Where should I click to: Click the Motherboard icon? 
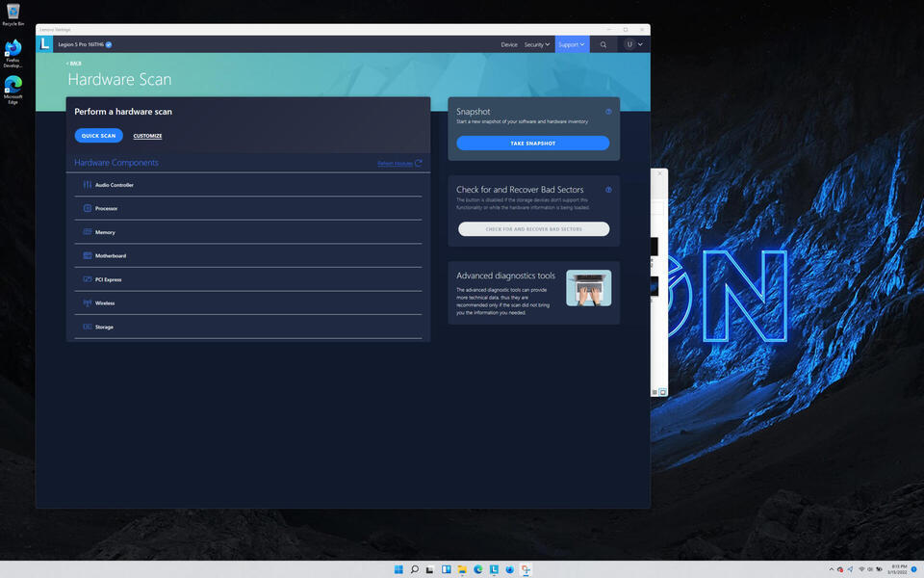88,255
